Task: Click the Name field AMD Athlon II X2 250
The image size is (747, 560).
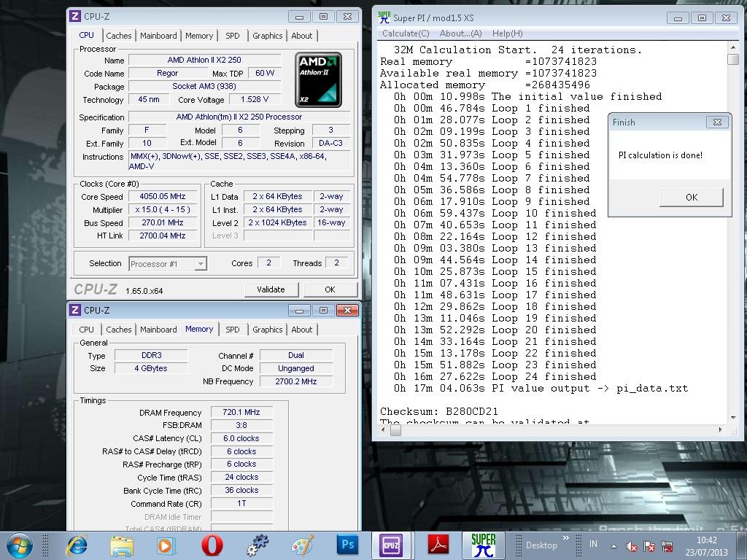Action: [204, 60]
